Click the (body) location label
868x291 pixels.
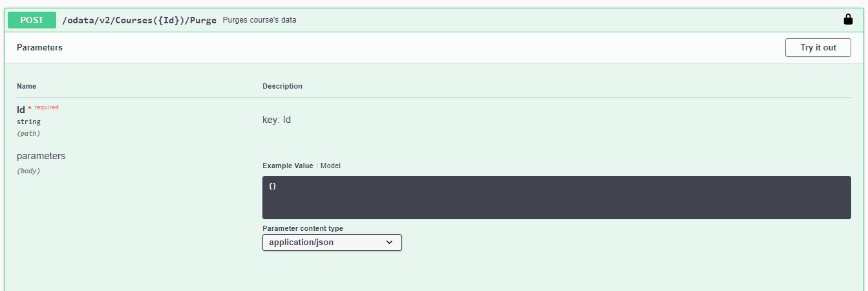pyautogui.click(x=28, y=171)
